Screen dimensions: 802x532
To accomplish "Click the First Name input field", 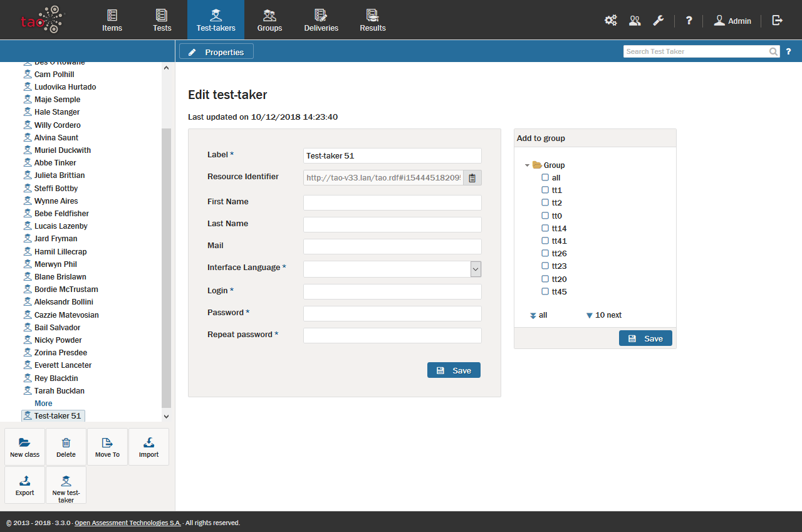I will click(x=392, y=202).
